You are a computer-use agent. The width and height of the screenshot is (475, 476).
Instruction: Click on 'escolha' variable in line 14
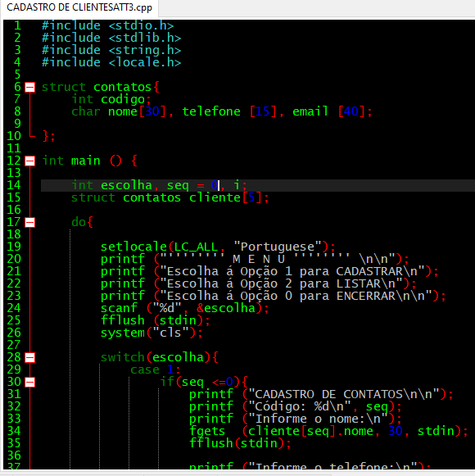(x=126, y=185)
